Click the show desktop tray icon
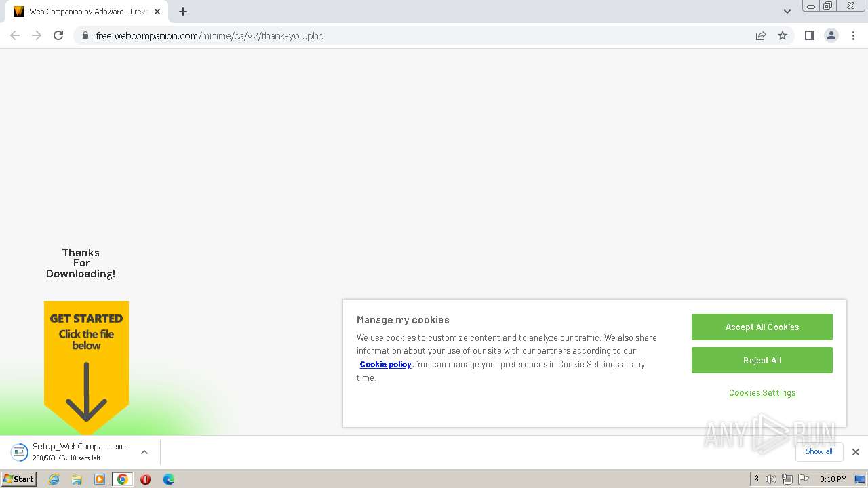This screenshot has height=488, width=868. (860, 479)
